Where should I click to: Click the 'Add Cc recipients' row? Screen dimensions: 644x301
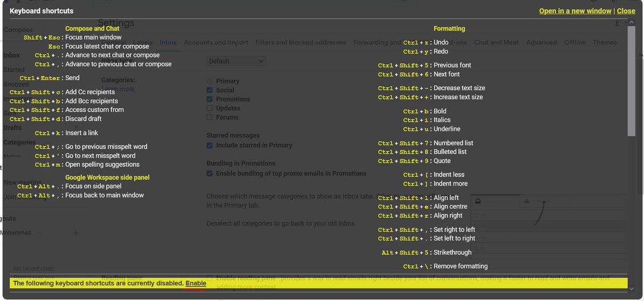(63, 92)
